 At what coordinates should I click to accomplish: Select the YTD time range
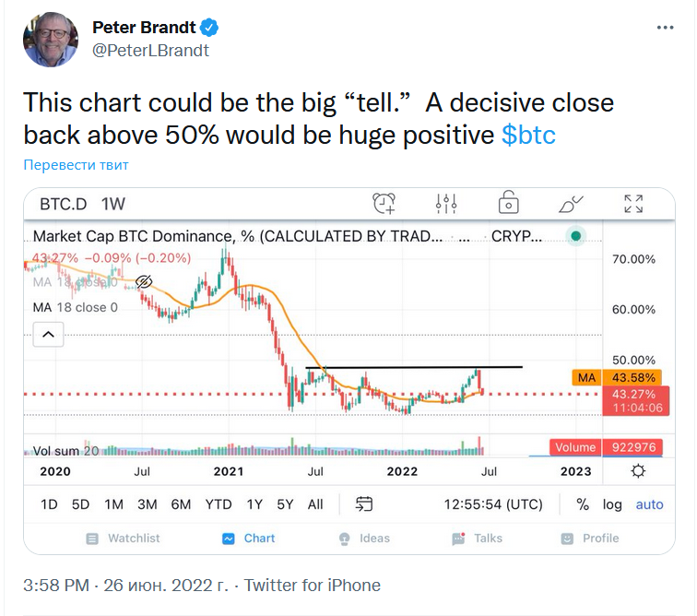pos(218,504)
